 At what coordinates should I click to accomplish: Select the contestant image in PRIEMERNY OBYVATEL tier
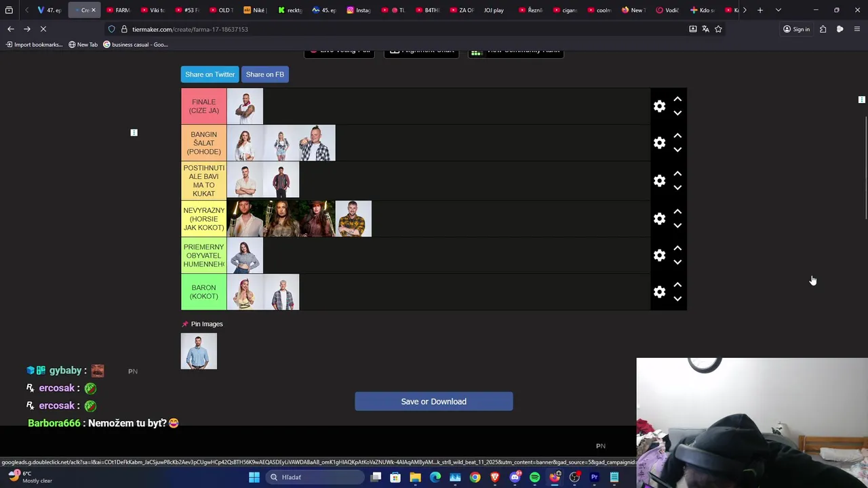245,256
